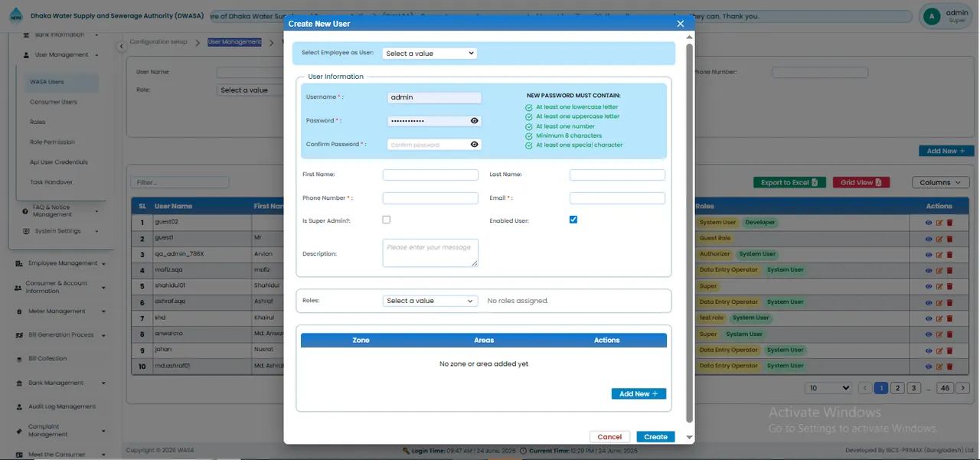Open Task Handover in sidebar
The height and width of the screenshot is (460, 980).
click(x=51, y=182)
